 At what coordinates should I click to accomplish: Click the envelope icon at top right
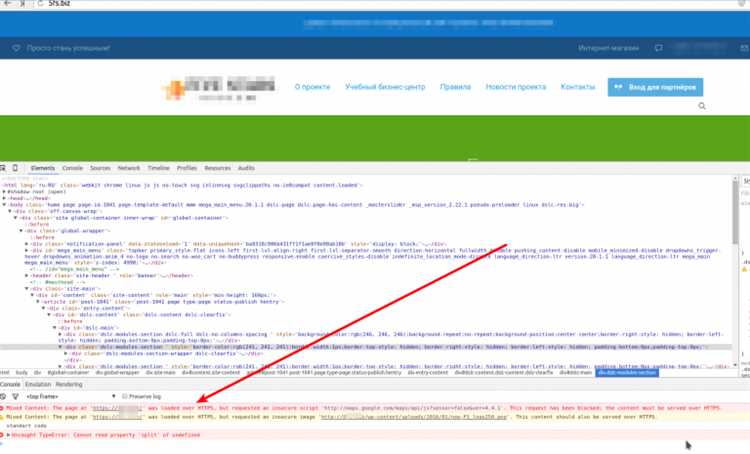pos(744,48)
